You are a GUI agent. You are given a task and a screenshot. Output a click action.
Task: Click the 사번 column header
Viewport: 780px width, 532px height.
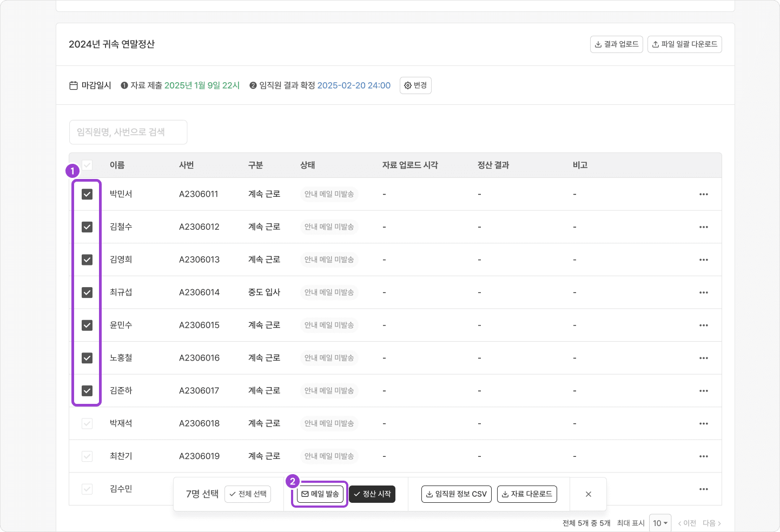click(x=187, y=165)
